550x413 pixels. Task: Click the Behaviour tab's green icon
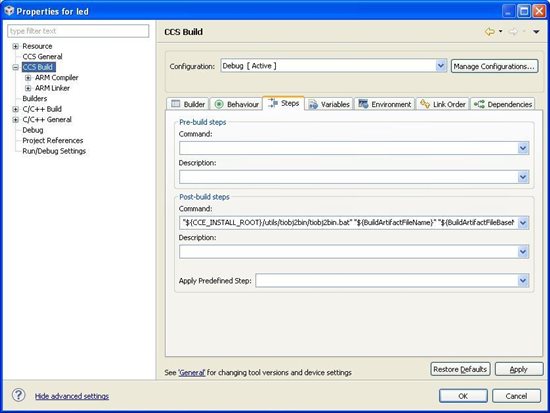tap(219, 104)
